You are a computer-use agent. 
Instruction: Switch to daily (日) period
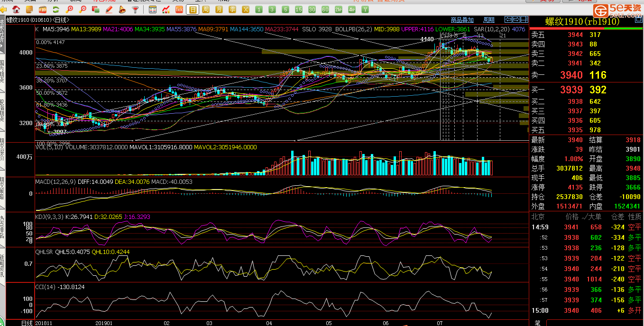(x=193, y=9)
